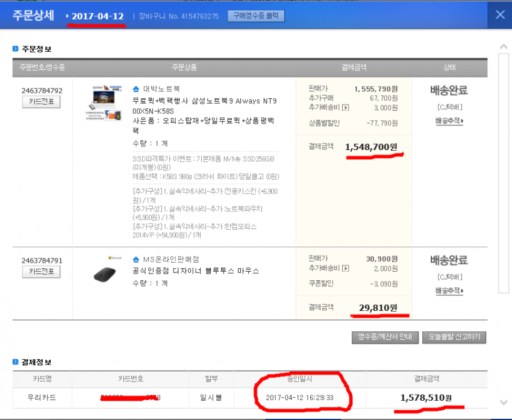Track delivery (배송추적) for the Samsung notebook
The image size is (512, 420).
point(449,121)
